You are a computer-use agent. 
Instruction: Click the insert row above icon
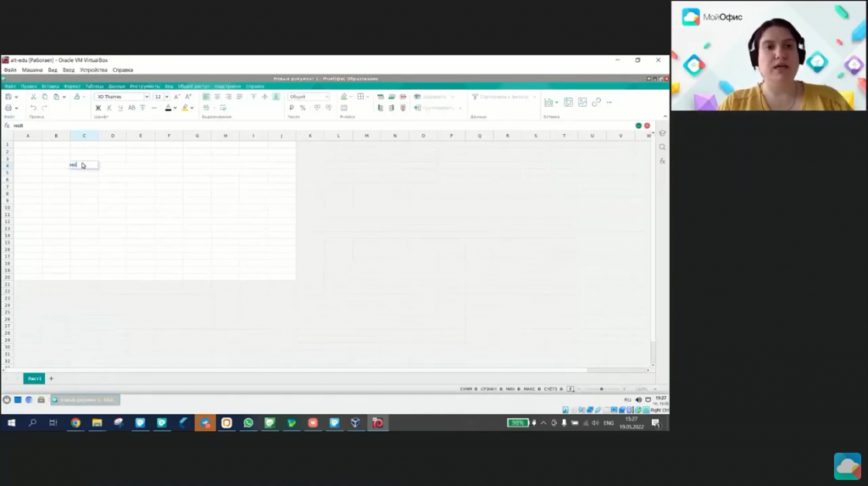click(381, 97)
